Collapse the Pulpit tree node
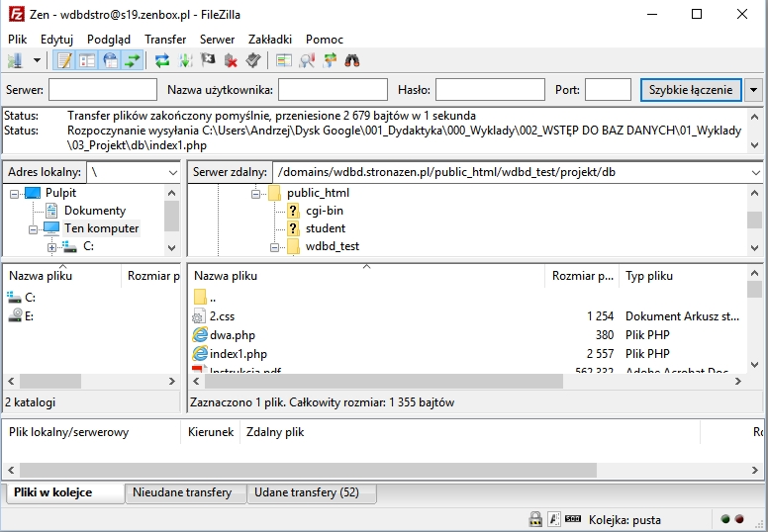Image resolution: width=768 pixels, height=532 pixels. [x=14, y=194]
